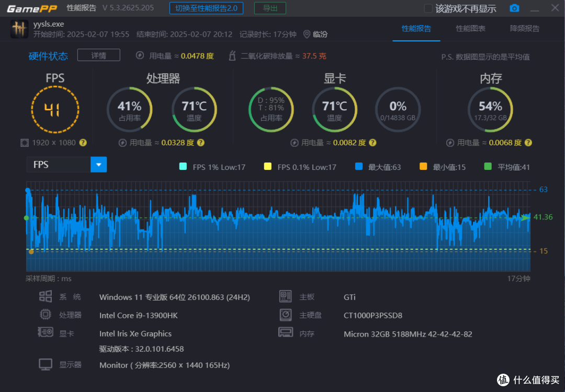Viewport: 565px width, 392px height.
Task: Click the yysls.exe game icon
Action: click(x=19, y=29)
